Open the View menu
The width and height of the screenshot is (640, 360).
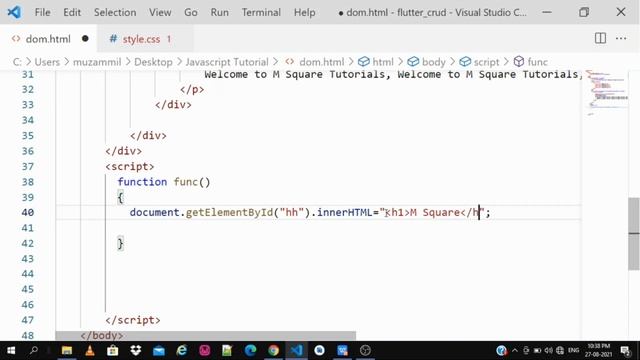(160, 12)
